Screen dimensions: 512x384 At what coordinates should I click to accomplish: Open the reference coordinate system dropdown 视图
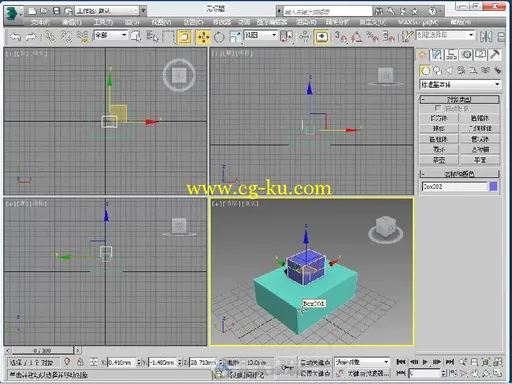tap(261, 35)
